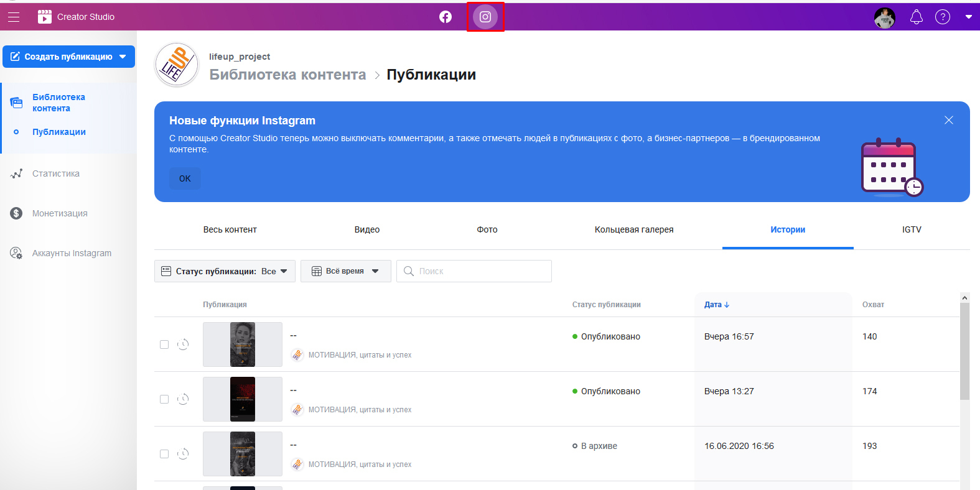This screenshot has width=980, height=490.
Task: Switch to Фото tab
Action: click(x=487, y=229)
